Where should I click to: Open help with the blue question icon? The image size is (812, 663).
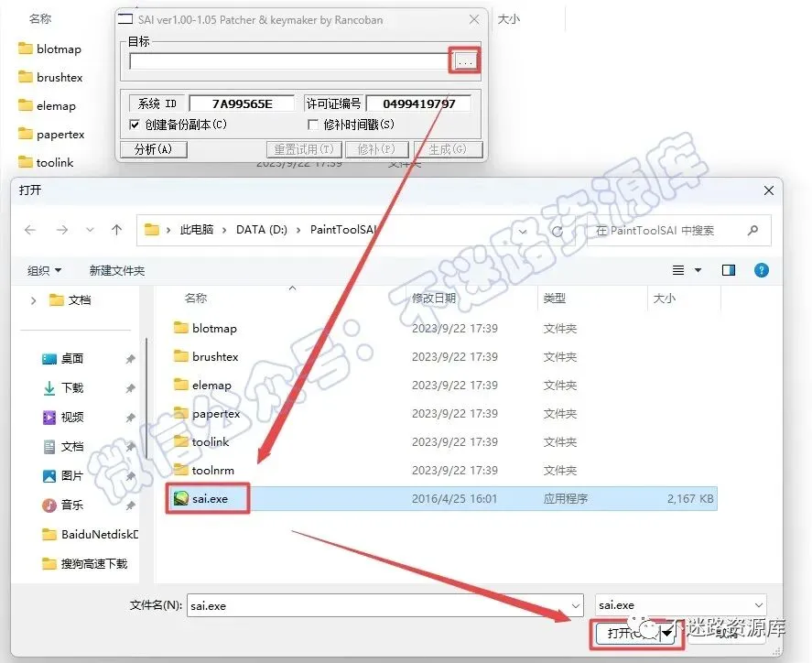762,270
